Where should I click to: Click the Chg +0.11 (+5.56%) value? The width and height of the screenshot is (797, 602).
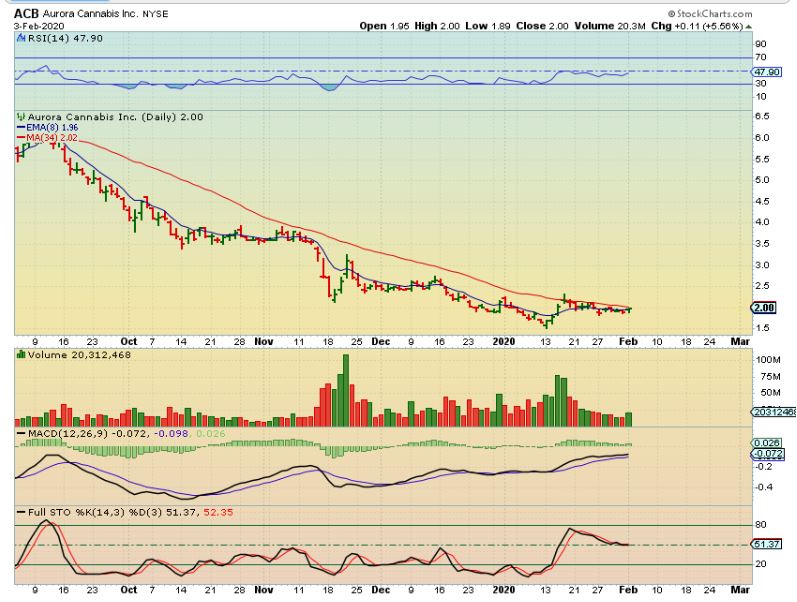tap(697, 26)
